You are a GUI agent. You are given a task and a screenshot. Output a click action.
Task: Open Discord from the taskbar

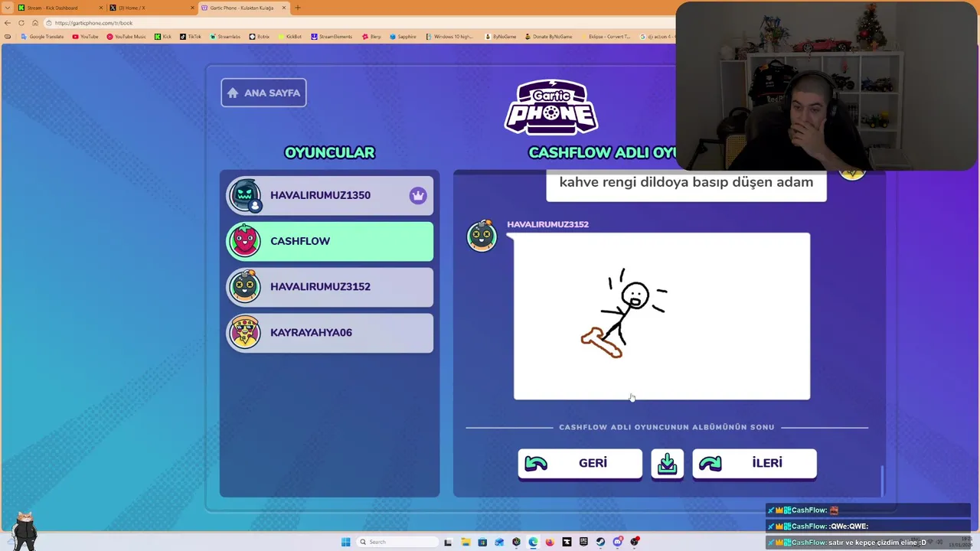pos(618,542)
